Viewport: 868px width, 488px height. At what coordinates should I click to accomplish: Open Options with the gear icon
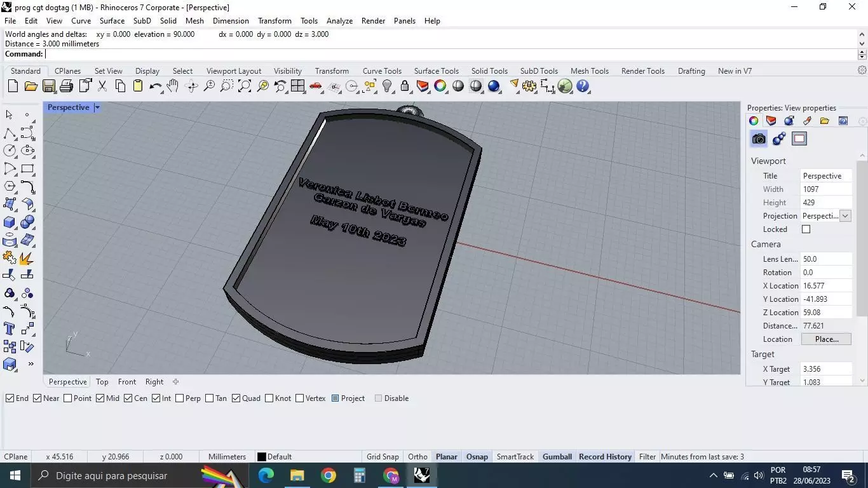(529, 86)
